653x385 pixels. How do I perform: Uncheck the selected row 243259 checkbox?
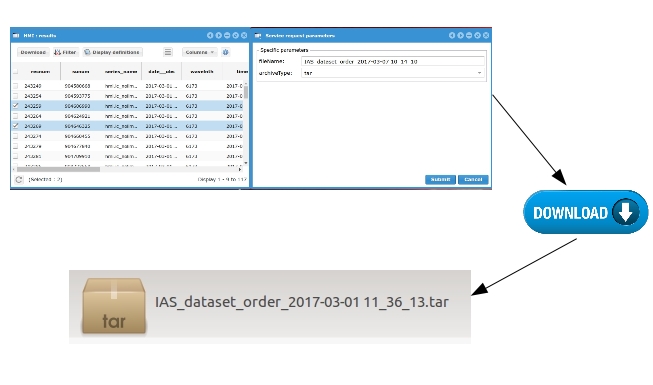(x=15, y=106)
